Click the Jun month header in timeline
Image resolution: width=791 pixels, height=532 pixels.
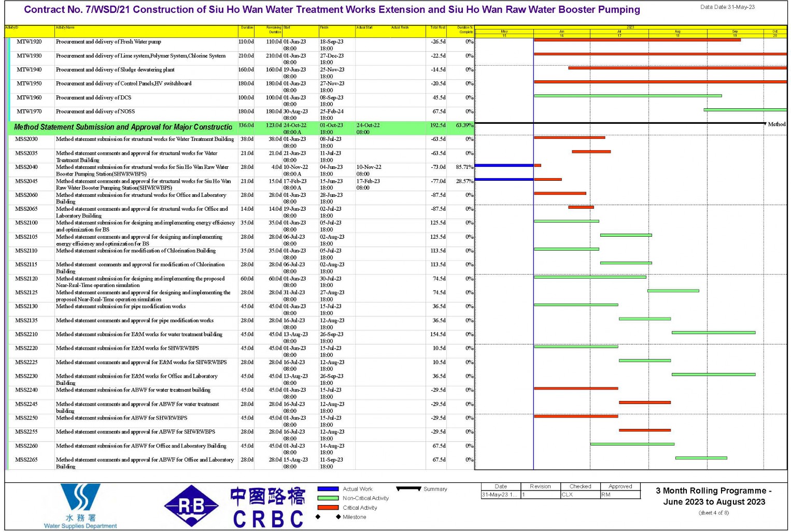(x=561, y=32)
